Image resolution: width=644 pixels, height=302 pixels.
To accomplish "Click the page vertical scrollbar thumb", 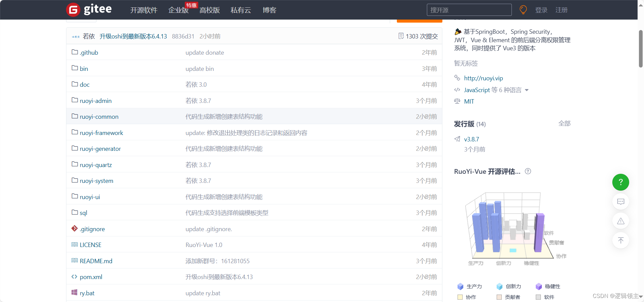I will click(641, 49).
